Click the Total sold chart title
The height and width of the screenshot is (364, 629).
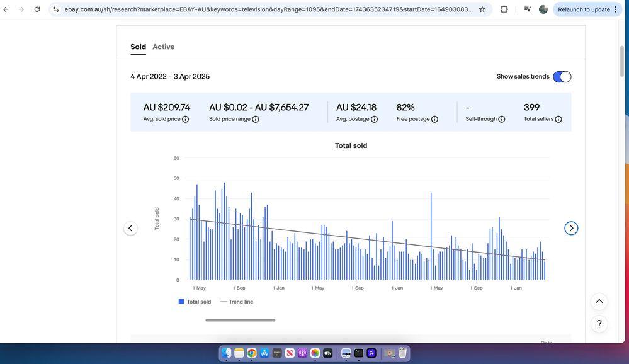(x=351, y=145)
